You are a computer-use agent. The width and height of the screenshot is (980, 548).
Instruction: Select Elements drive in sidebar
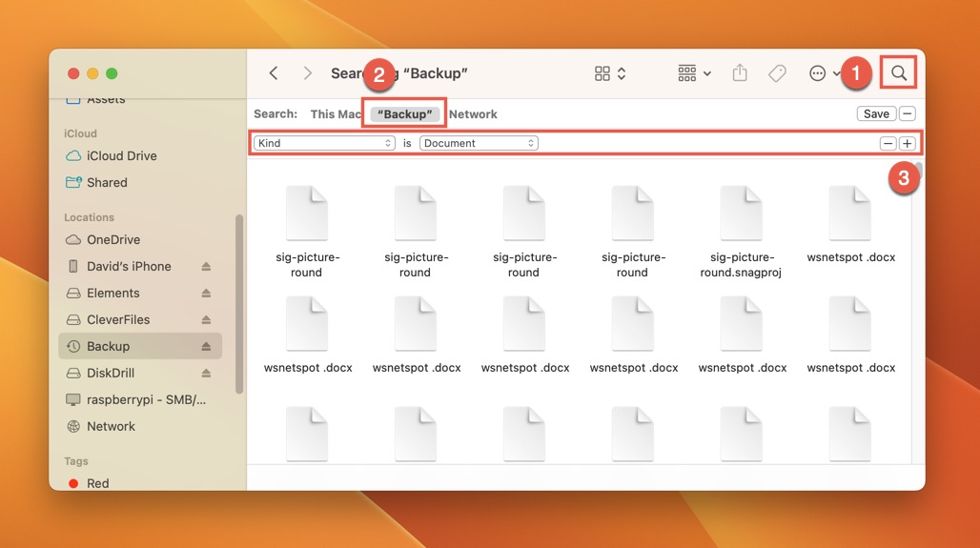point(113,293)
